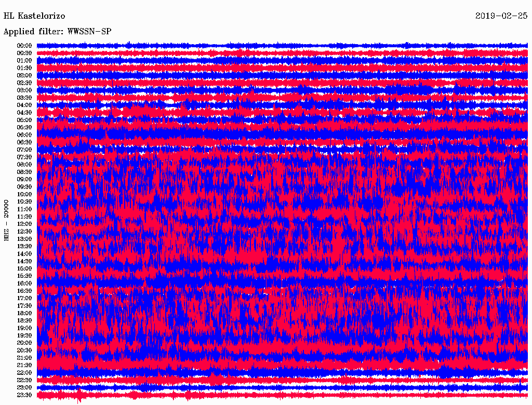This screenshot has height=405, width=532.
Task: Select the 06:00 time label
Action: coord(24,134)
